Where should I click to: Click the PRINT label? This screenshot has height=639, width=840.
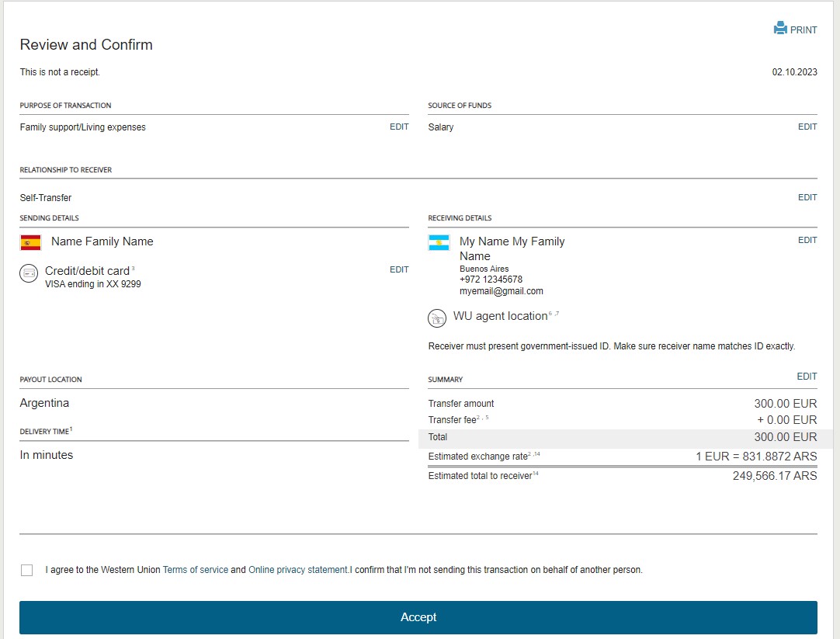click(804, 30)
